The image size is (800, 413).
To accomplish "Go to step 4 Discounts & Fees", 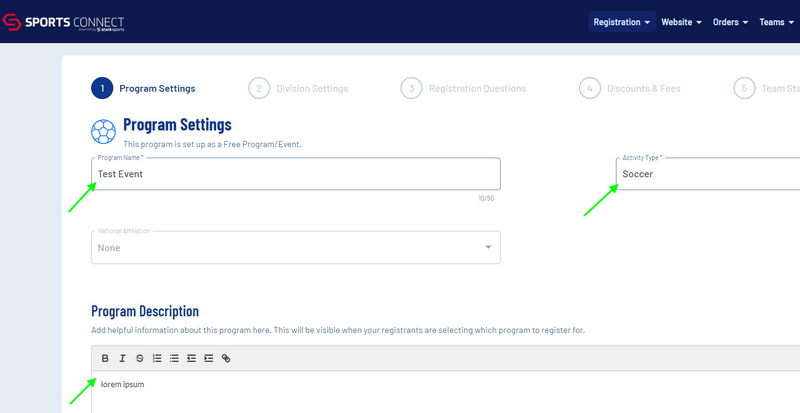I will 630,88.
